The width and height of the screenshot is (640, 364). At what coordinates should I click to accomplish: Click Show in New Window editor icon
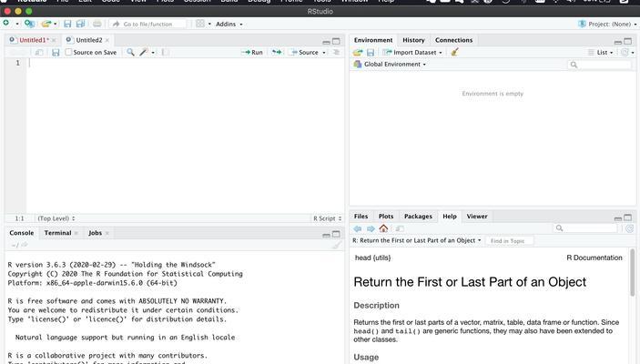(x=39, y=52)
